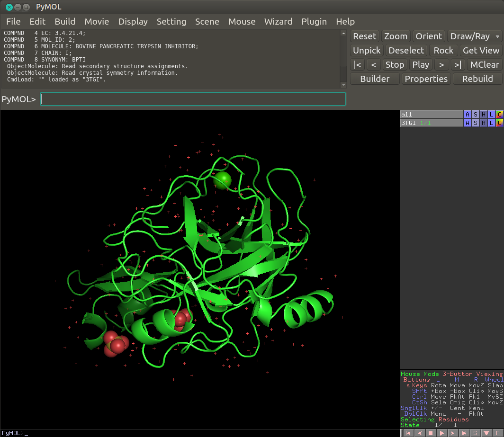Viewport: 504px width, 437px height.
Task: Open the Movie menu
Action: pyautogui.click(x=97, y=21)
